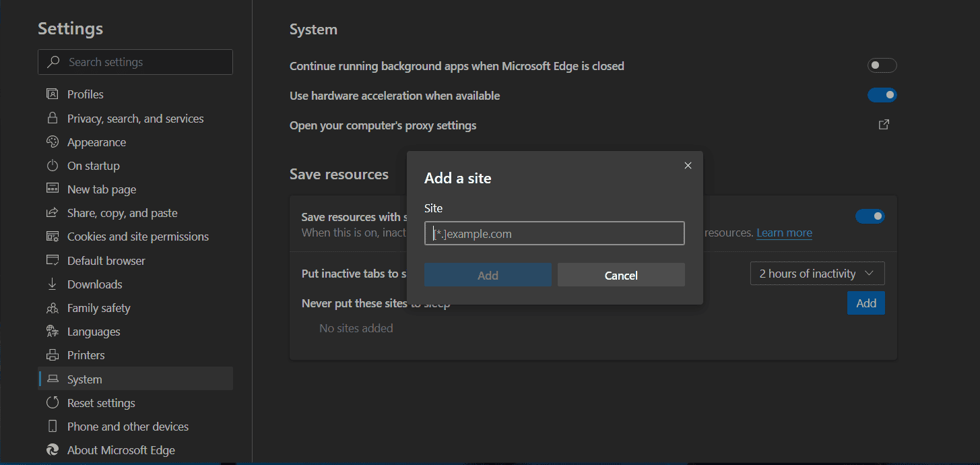
Task: Click the Share, copy, and paste icon
Action: coord(53,212)
